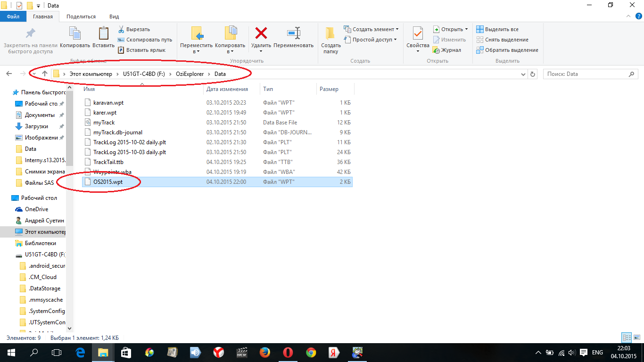Screen dimensions: 644x362
Task: Expand address bar history dropdown arrow
Action: [523, 74]
